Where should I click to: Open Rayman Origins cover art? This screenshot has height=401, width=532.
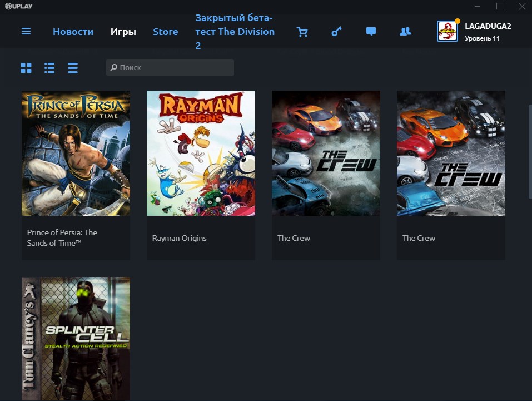(201, 153)
